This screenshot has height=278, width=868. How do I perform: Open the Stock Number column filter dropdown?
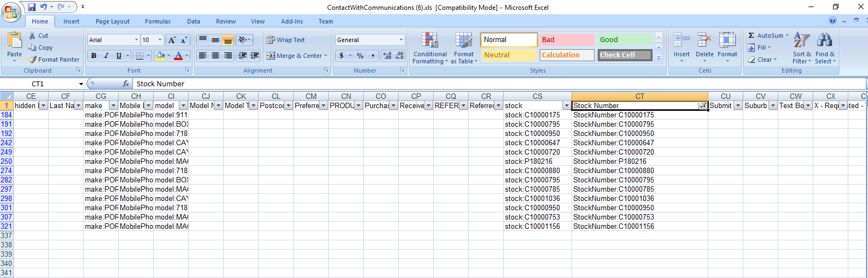703,106
